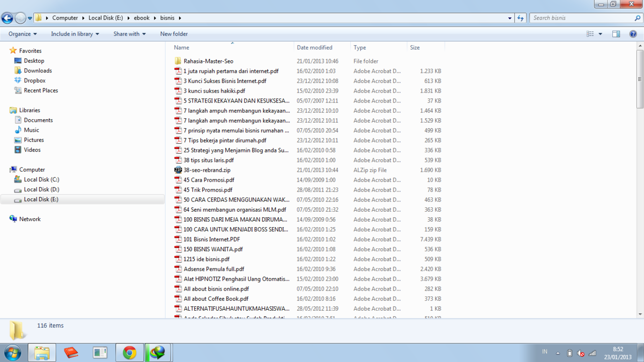Click PDF icon of 101 Bisnis Internet.PDF
644x362 pixels.
coord(178,239)
